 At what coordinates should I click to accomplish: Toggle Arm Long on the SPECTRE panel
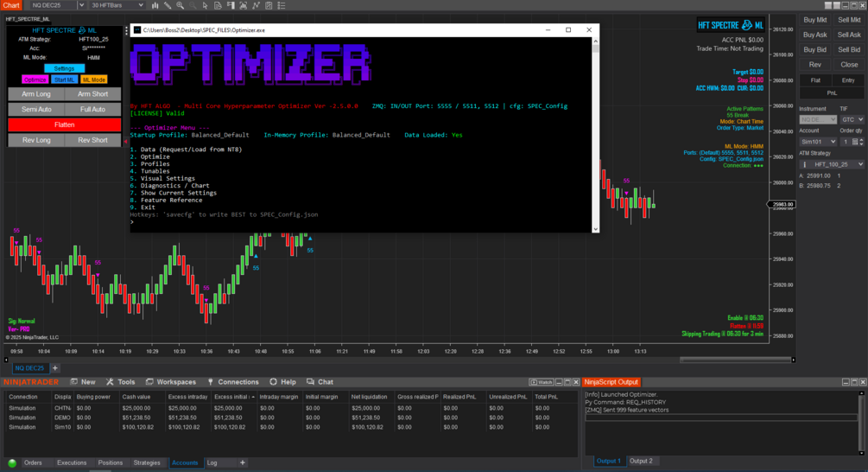[36, 94]
